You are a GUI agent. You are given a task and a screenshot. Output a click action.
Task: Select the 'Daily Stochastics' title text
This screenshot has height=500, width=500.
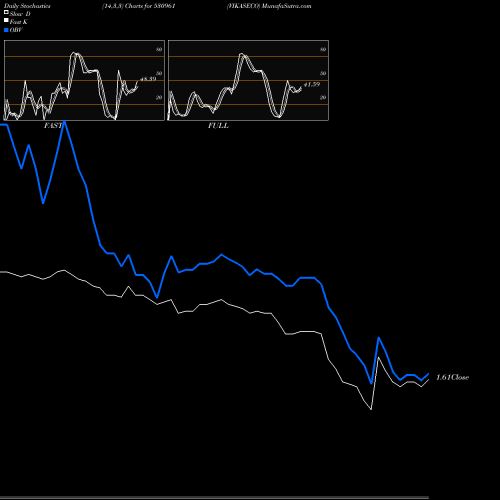tap(27, 6)
